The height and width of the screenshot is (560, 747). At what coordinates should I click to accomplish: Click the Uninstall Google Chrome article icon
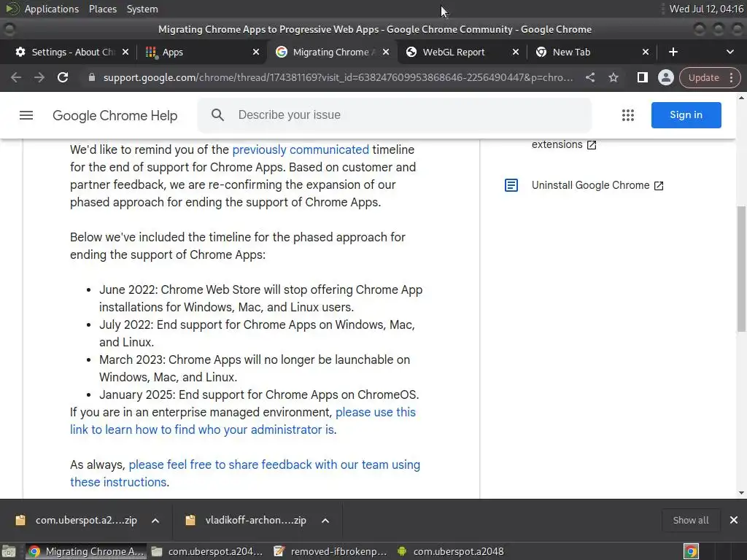click(511, 185)
